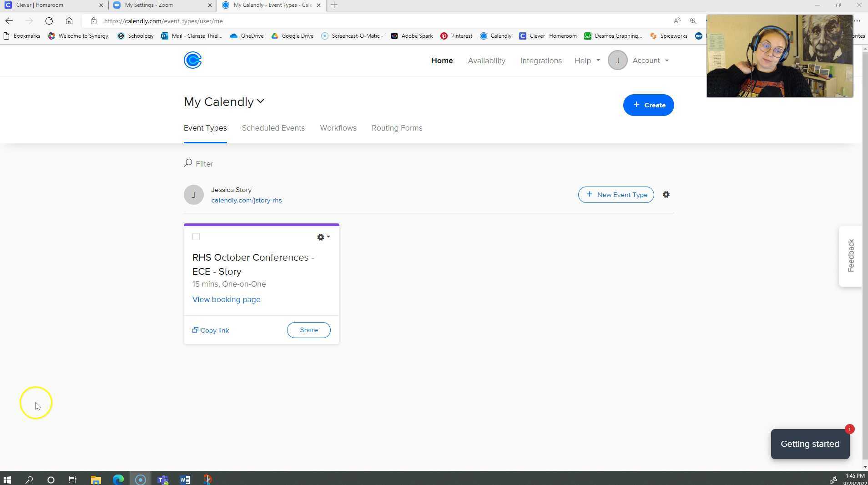868x485 pixels.
Task: Open a new browser tab
Action: (x=334, y=5)
